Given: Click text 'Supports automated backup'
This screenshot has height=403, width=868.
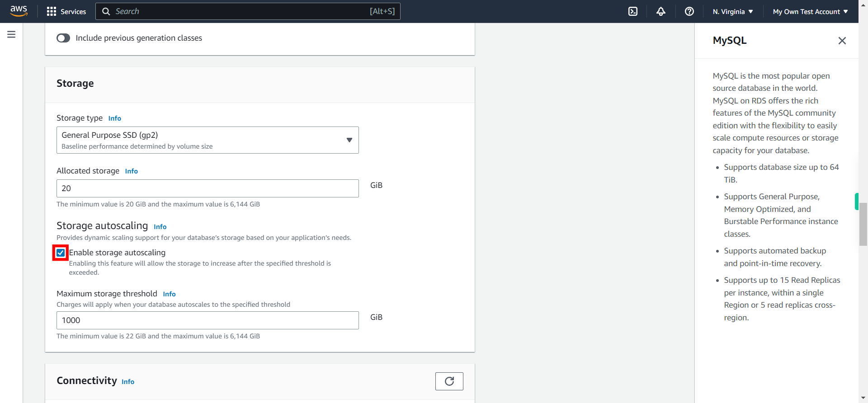Looking at the screenshot, I should pos(775,251).
